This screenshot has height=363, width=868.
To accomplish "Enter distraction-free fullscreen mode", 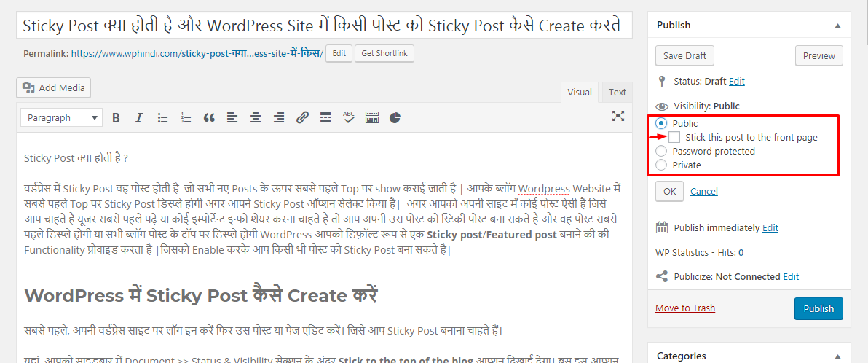I will click(618, 116).
